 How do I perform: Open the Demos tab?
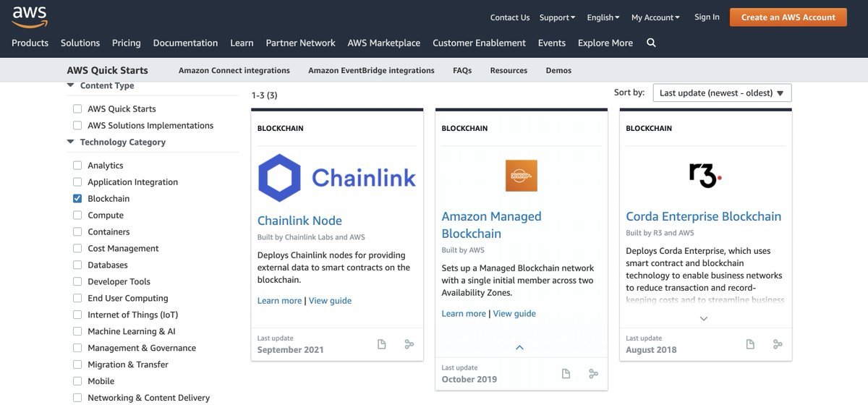pos(558,70)
